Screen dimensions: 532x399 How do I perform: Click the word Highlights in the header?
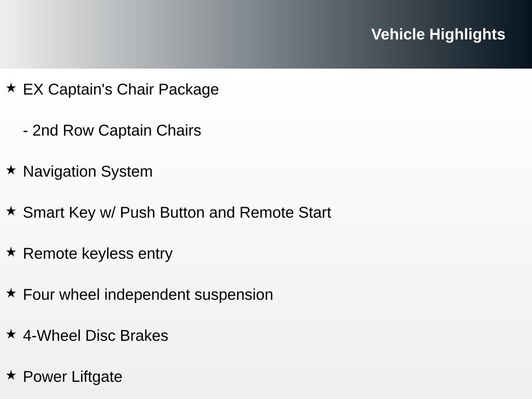pyautogui.click(x=467, y=35)
